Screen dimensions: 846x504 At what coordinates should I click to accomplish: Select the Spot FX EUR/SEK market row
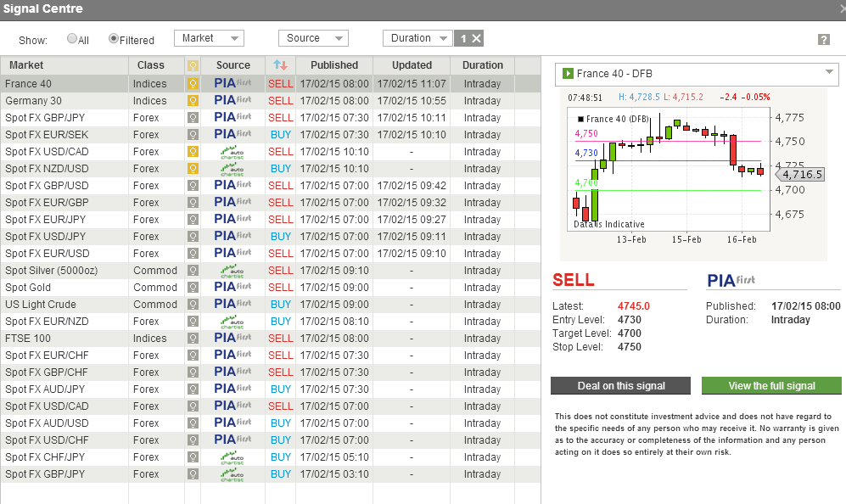tap(271, 135)
